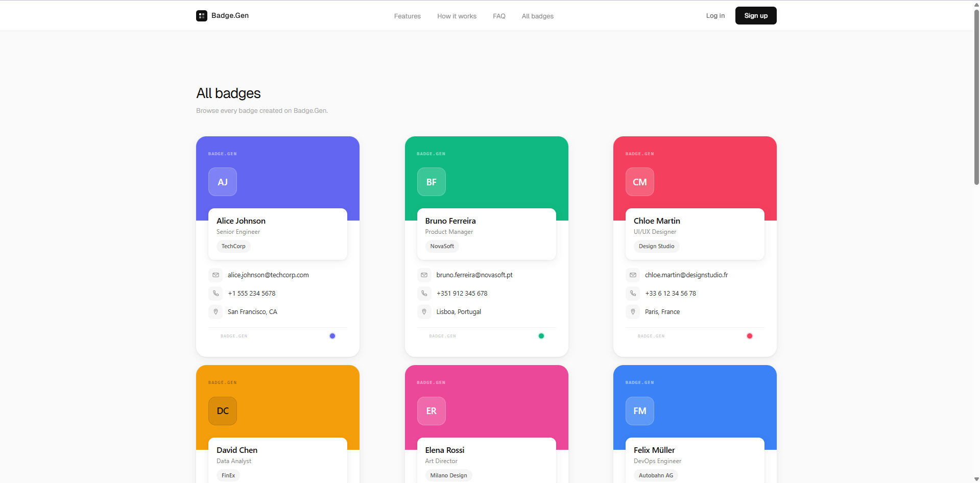Click the phone number +33 6 12 34 56 78
980x483 pixels.
coord(671,294)
